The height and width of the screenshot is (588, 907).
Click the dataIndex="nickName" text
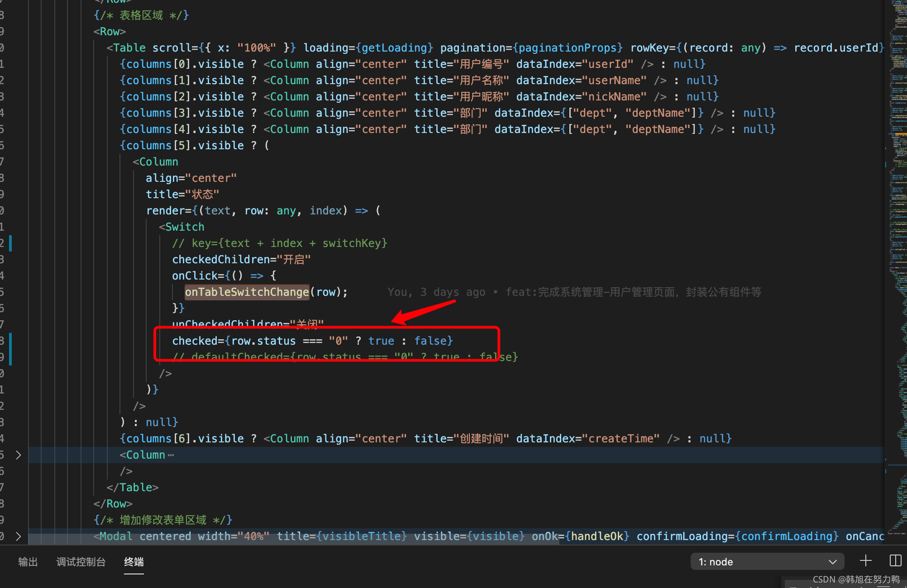582,97
